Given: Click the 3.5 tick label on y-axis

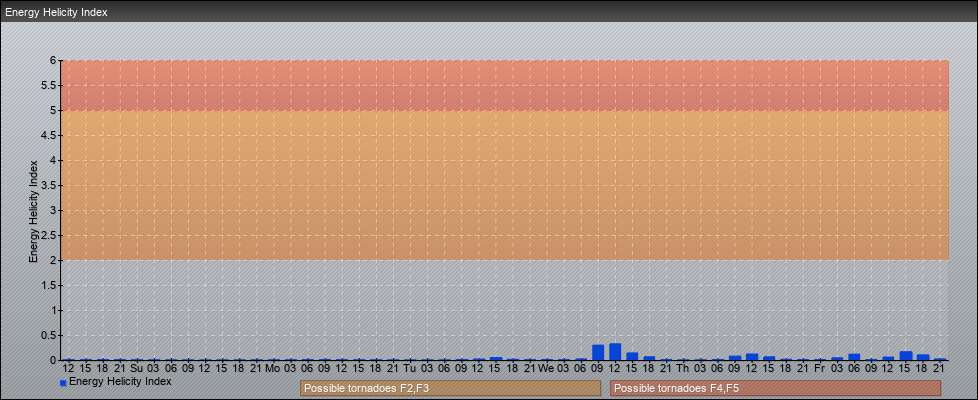Looking at the screenshot, I should pos(50,185).
